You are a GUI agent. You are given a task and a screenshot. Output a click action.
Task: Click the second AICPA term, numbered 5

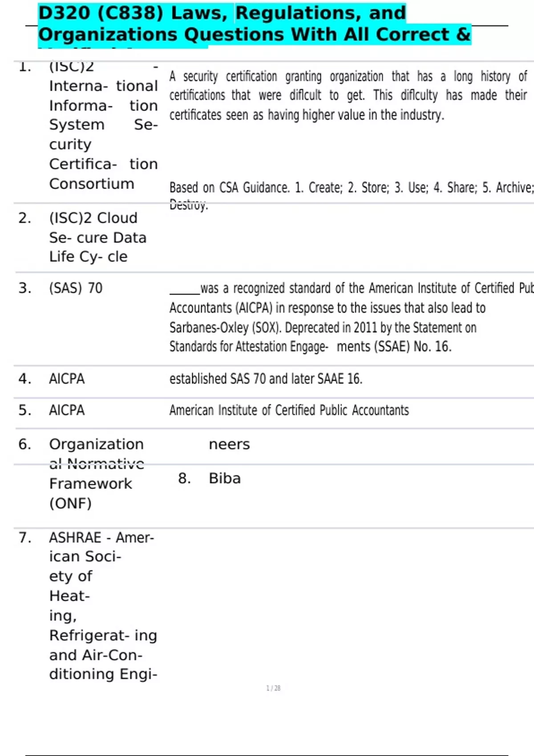(x=67, y=410)
